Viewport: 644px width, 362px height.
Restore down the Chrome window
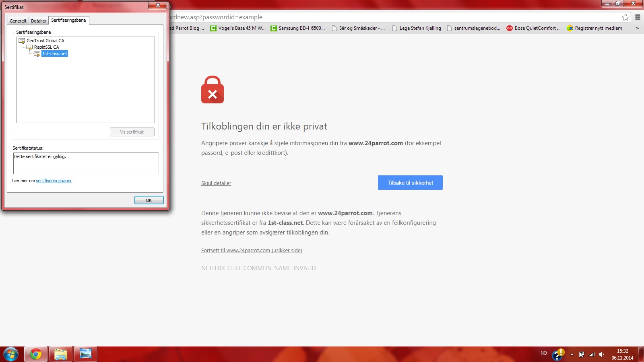618,4
